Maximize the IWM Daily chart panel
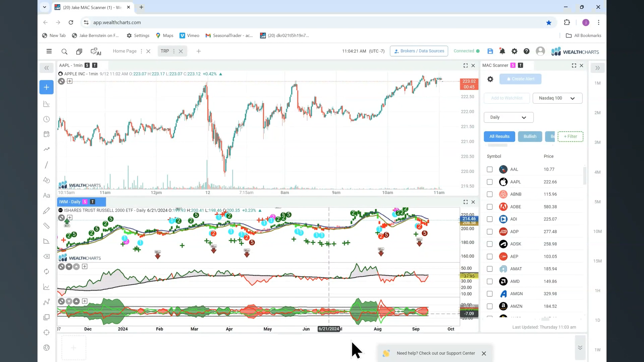The width and height of the screenshot is (644, 362). point(466,202)
